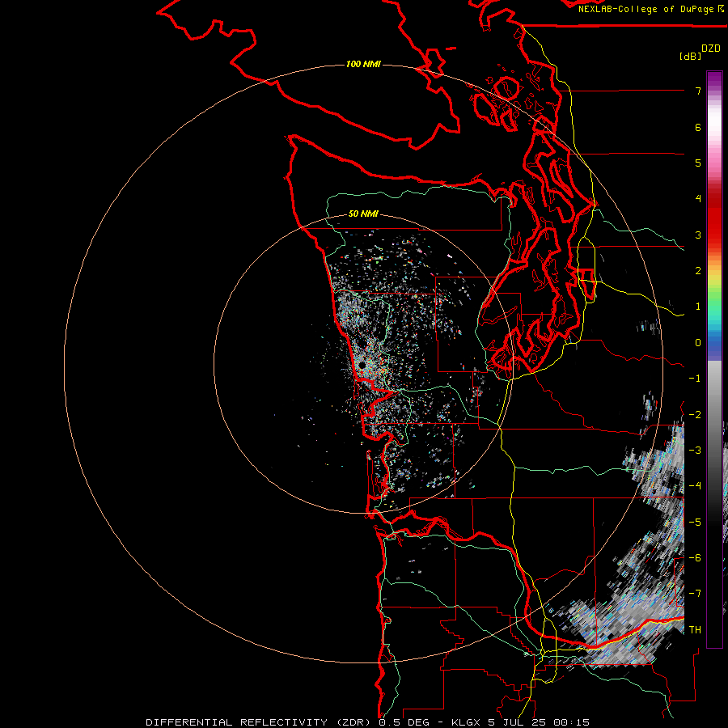The image size is (728, 728).
Task: Select the 3 tick label on scale
Action: (x=698, y=235)
